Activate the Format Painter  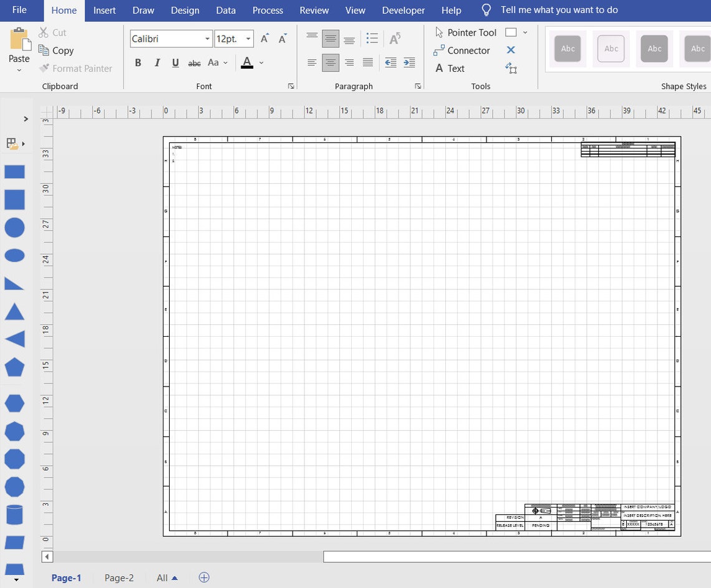pos(75,69)
